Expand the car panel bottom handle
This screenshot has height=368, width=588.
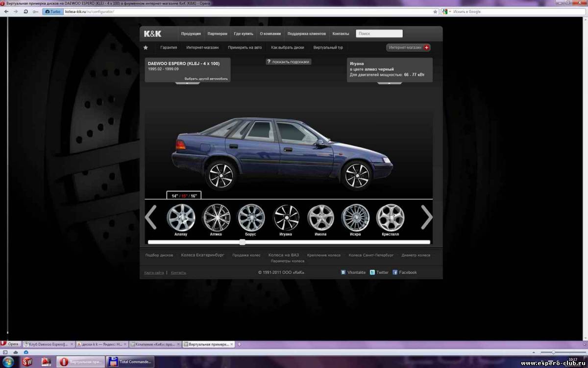tap(188, 83)
